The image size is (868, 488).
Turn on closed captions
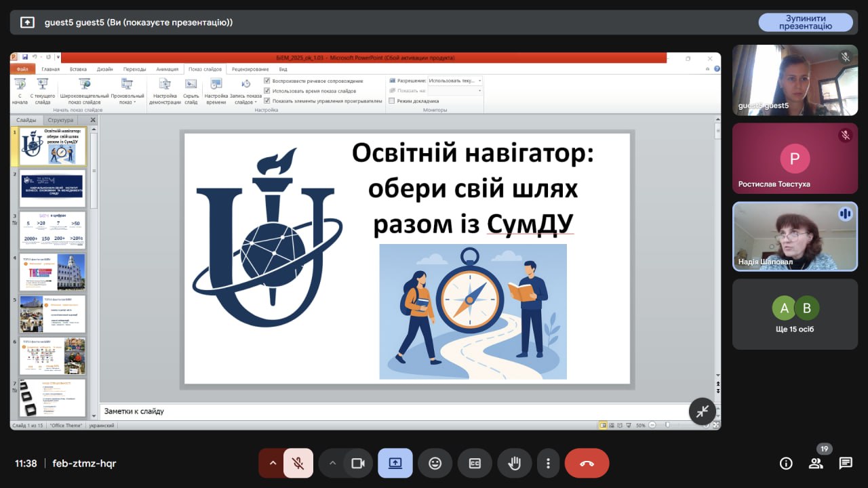(475, 464)
